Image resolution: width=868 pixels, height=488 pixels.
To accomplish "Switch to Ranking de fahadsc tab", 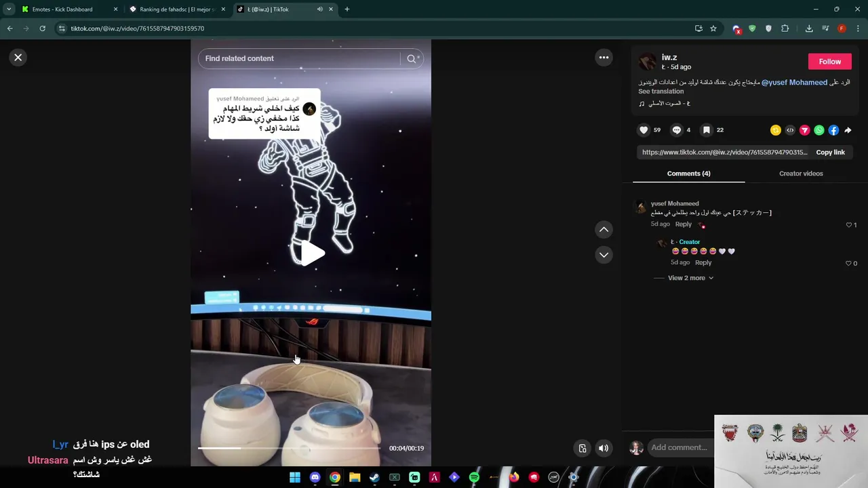I will tap(176, 9).
